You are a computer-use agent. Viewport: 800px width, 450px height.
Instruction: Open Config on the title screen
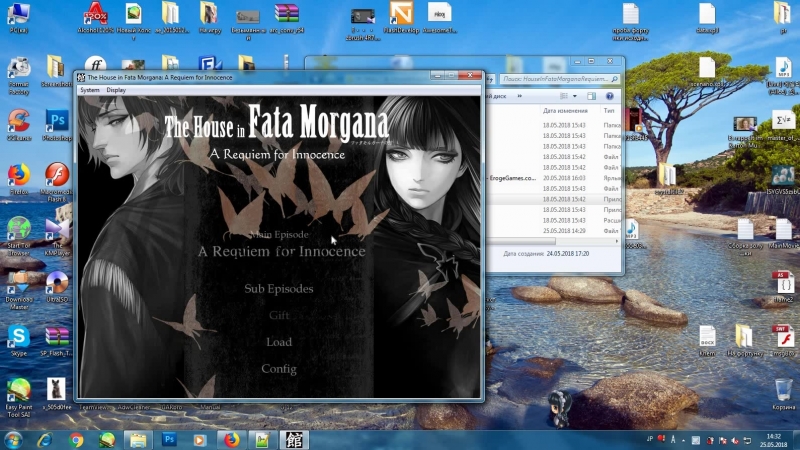point(279,368)
